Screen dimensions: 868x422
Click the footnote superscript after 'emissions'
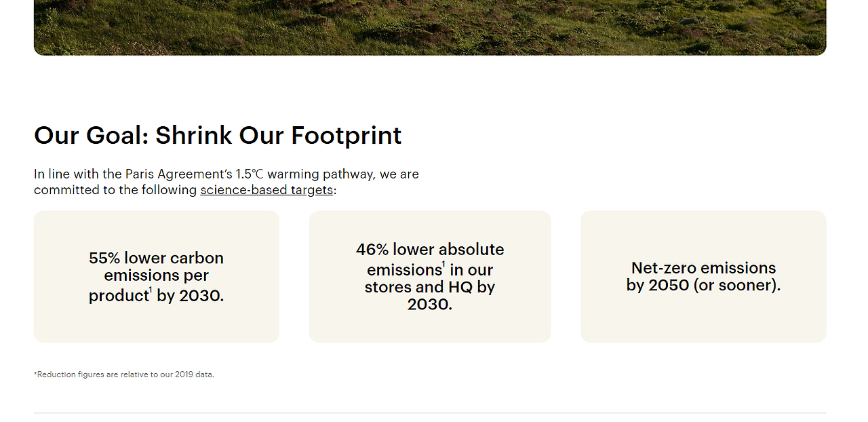(x=443, y=265)
